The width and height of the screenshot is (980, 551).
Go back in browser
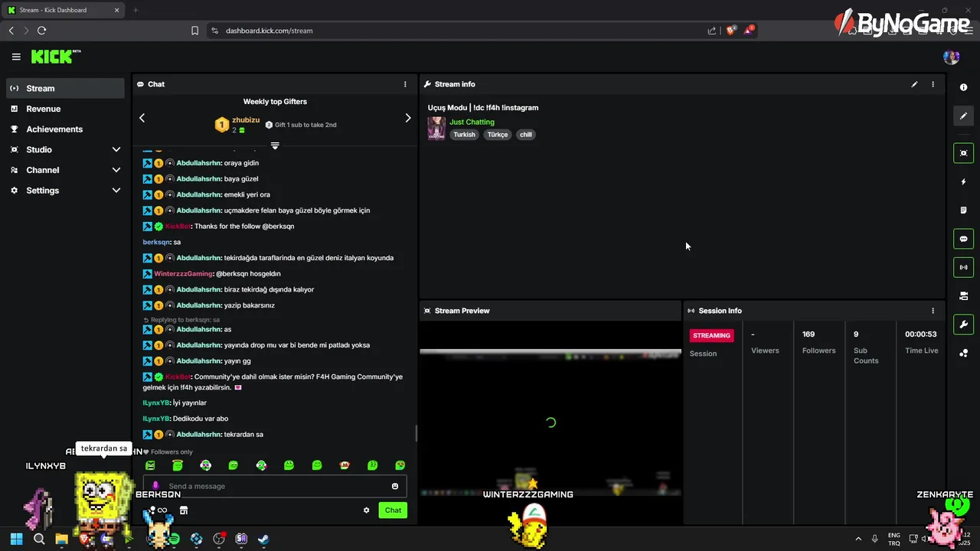pos(11,31)
